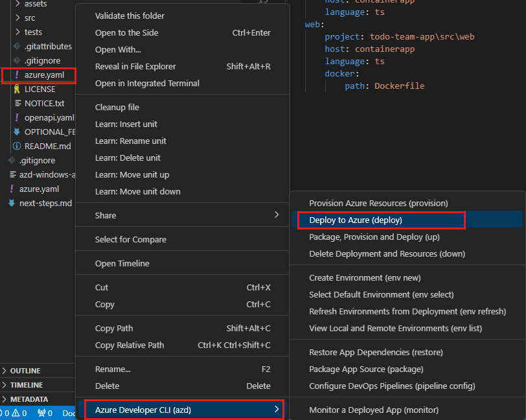Click the NOTICE.txt lines icon

[x=17, y=104]
